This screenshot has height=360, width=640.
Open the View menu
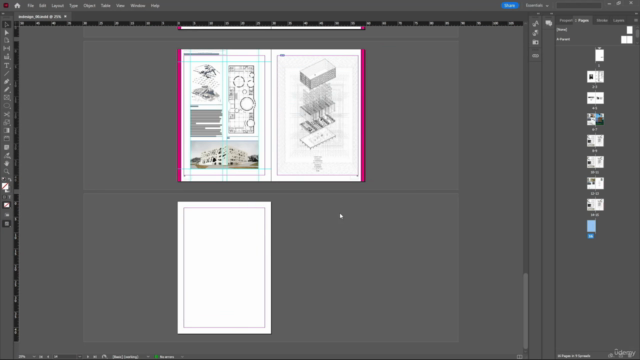point(120,6)
